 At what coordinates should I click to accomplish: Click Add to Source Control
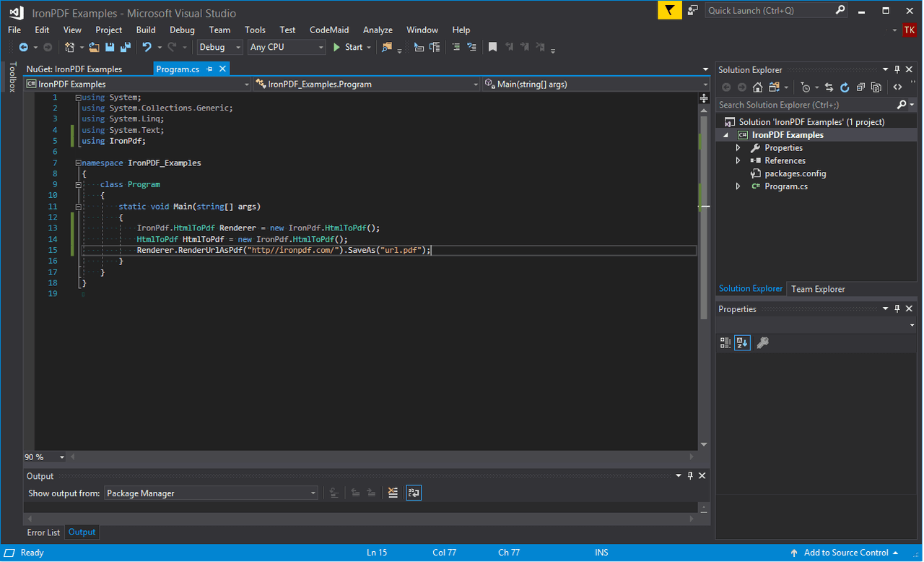tap(846, 553)
